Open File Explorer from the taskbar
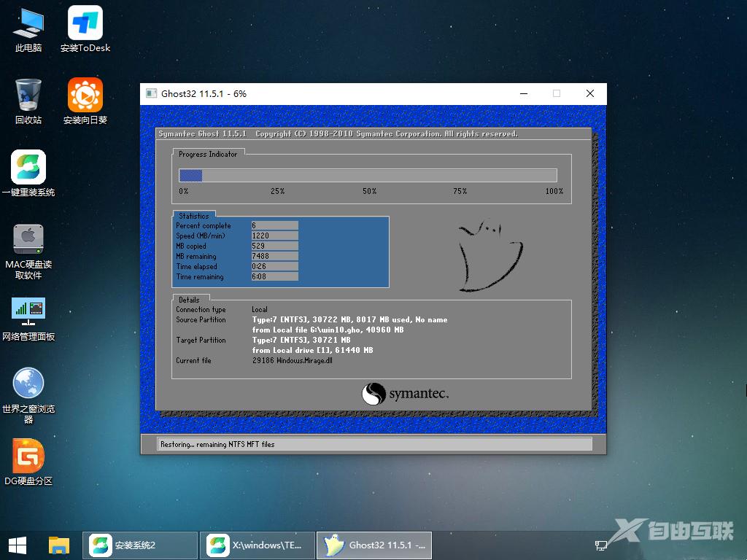The image size is (747, 560). (58, 545)
